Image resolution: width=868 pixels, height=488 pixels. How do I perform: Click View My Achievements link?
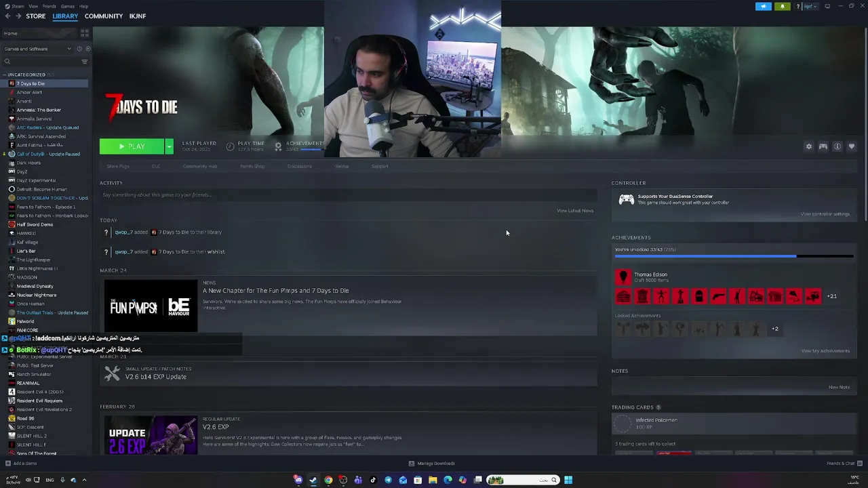click(825, 351)
